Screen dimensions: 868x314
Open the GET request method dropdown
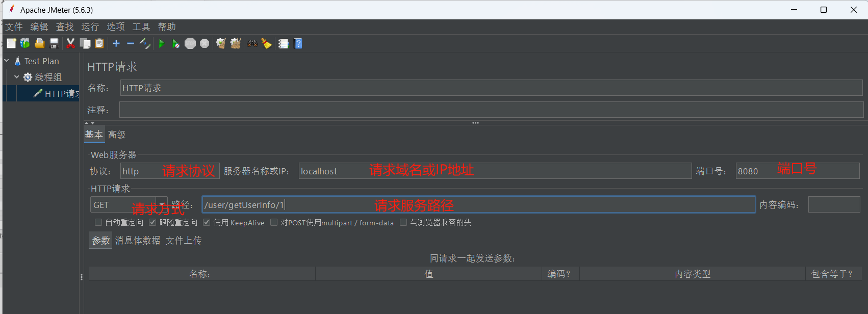162,204
